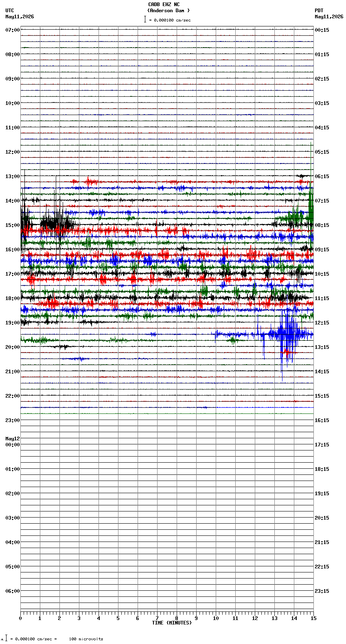This screenshot has width=346, height=644.
Task: Click the 10:00 UTC time label
Action: click(13, 103)
